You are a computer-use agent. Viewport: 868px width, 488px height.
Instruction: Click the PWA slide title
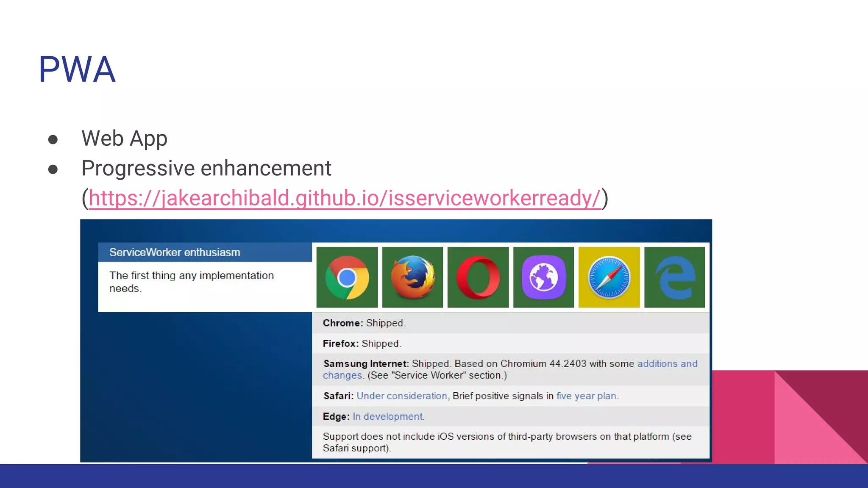[x=77, y=69]
